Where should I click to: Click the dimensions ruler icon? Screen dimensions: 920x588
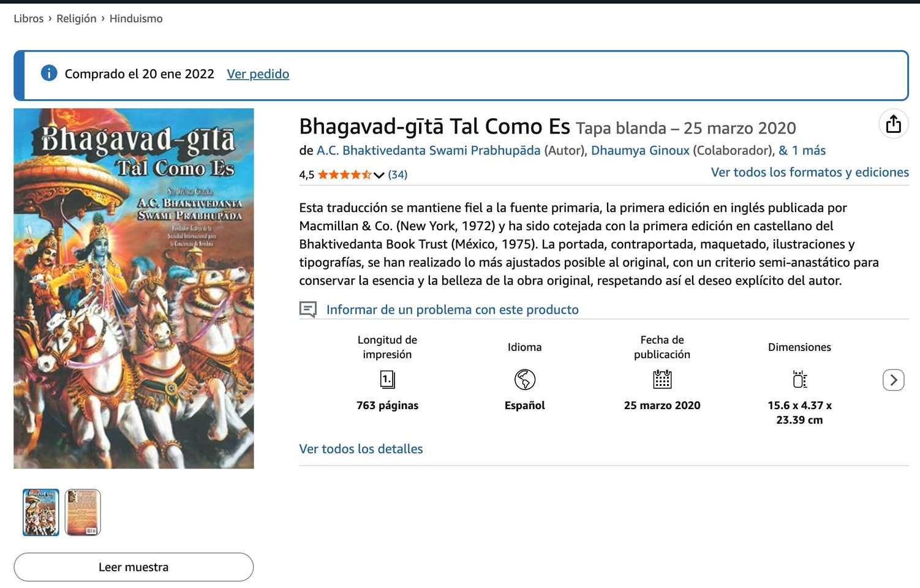coord(799,380)
